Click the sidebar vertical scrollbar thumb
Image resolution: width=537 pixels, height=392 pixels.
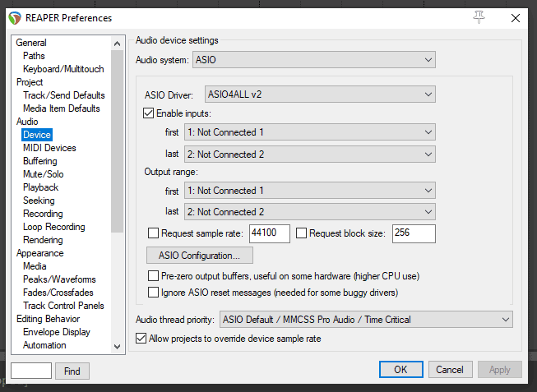tap(117, 141)
